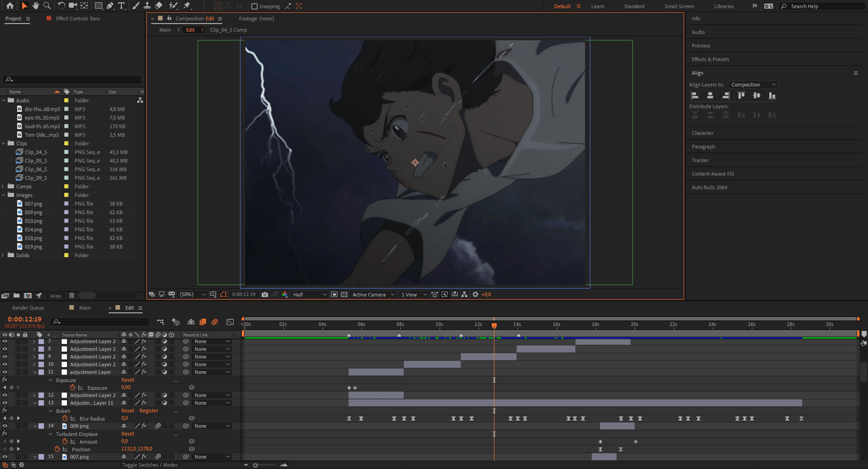Open the Active Camera dropdown
This screenshot has width=868, height=469.
373,295
